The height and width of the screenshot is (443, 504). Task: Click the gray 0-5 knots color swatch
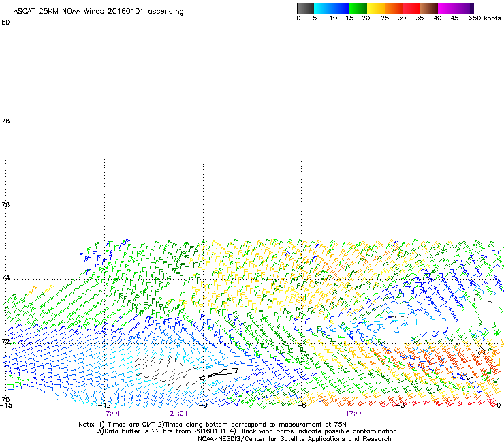pyautogui.click(x=305, y=8)
